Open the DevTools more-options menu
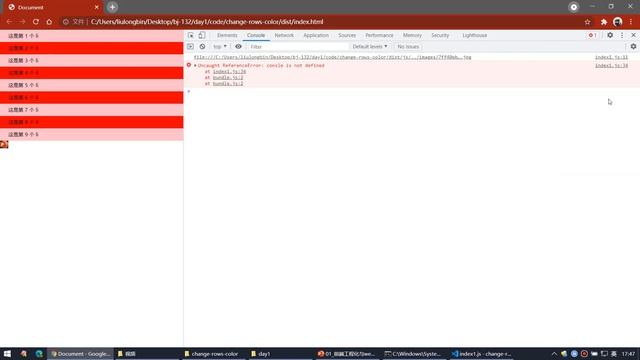This screenshot has height=360, width=640. click(x=622, y=35)
